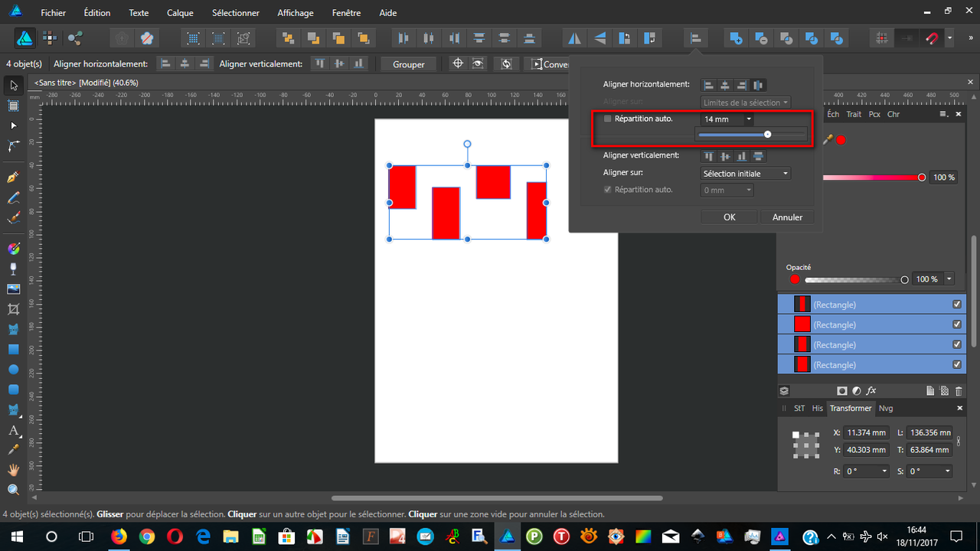Open snapping options dropdown arrow beside magnet
Screen dimensions: 980x551
click(x=949, y=37)
